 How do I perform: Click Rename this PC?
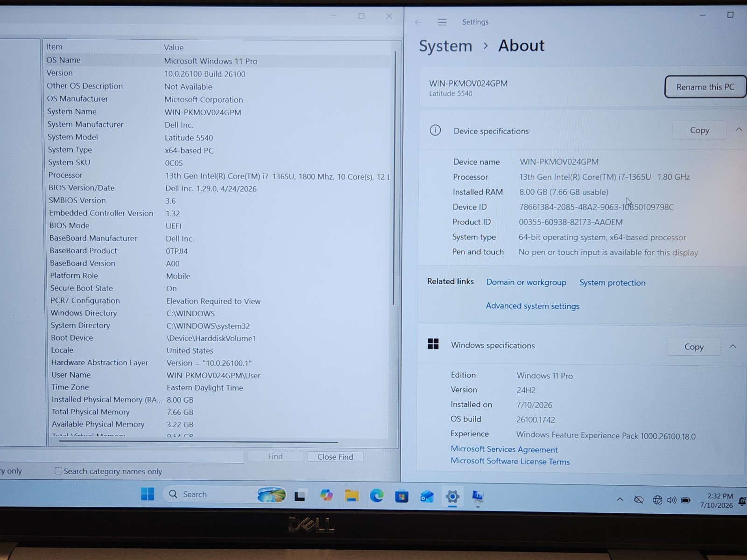[x=705, y=87]
